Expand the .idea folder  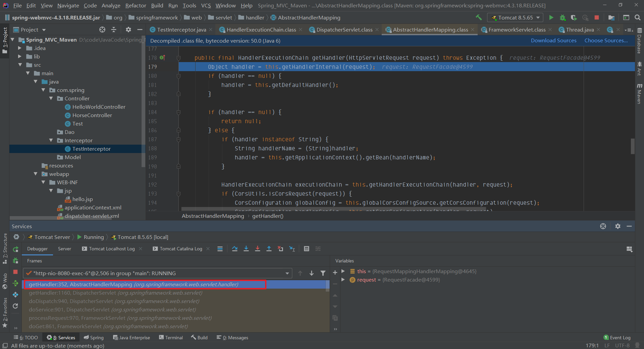[x=20, y=48]
